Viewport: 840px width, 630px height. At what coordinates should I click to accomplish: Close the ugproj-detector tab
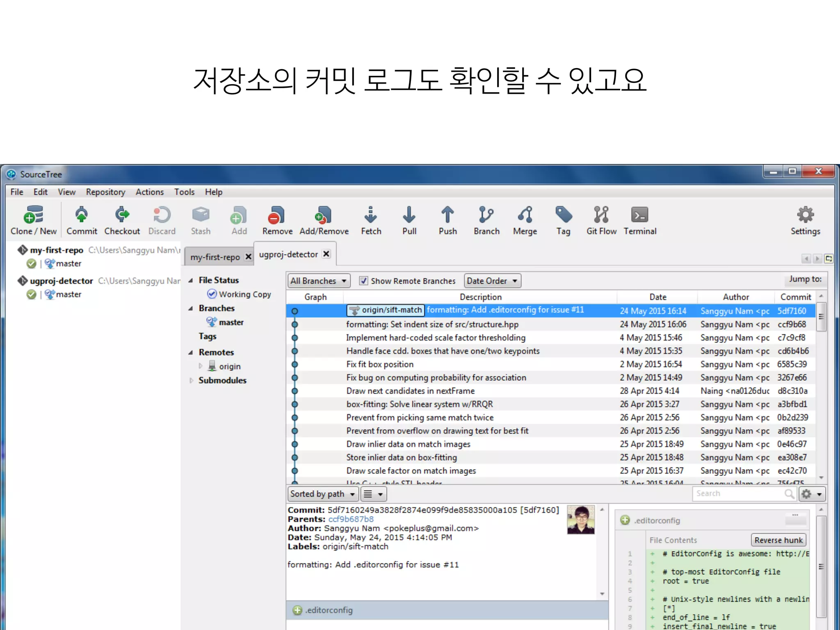click(x=326, y=254)
